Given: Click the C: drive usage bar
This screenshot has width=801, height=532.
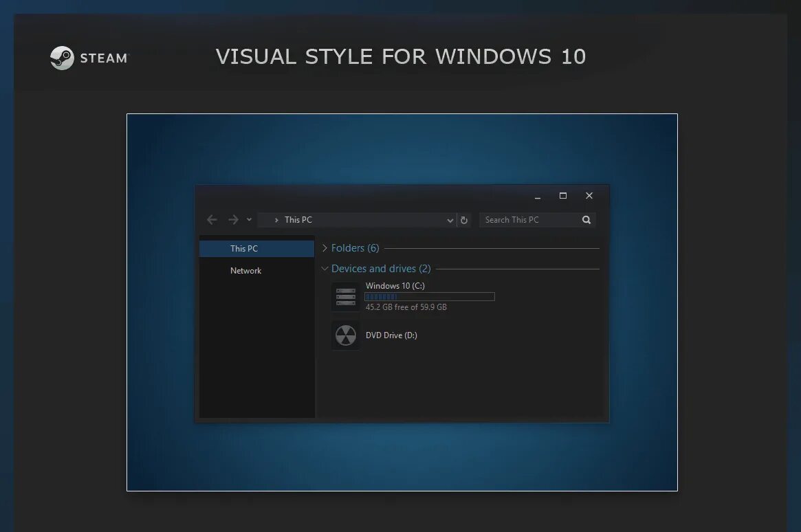Looking at the screenshot, I should (x=430, y=297).
